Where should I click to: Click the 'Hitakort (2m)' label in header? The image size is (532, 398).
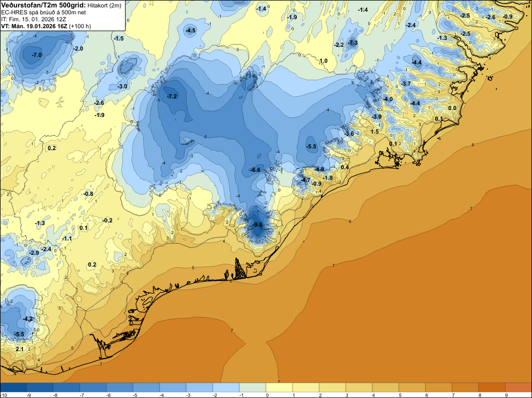pos(104,5)
